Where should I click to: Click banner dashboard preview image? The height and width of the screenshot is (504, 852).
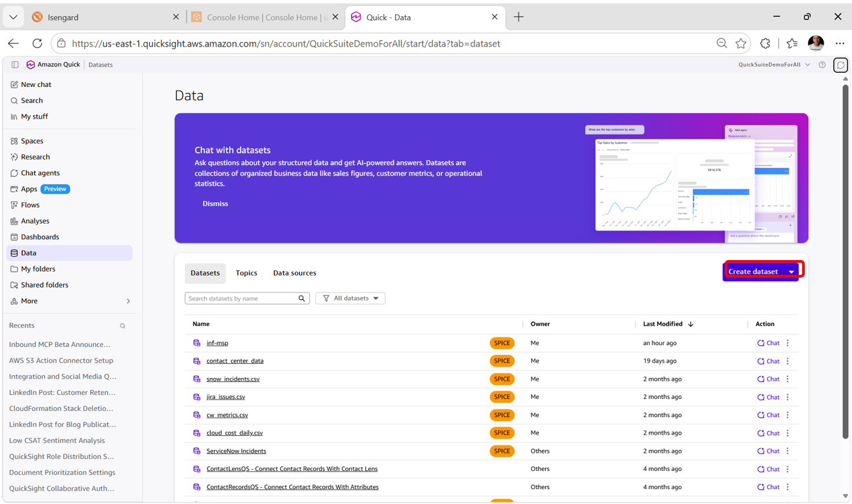[691, 183]
